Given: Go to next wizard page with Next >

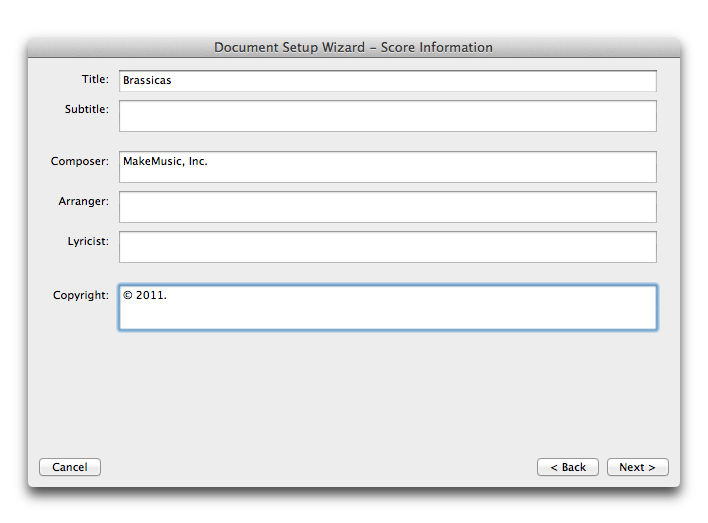Looking at the screenshot, I should 638,467.
